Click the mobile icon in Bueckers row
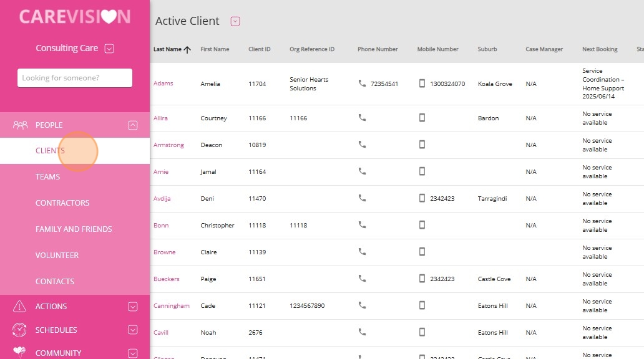The image size is (644, 359). 422,279
